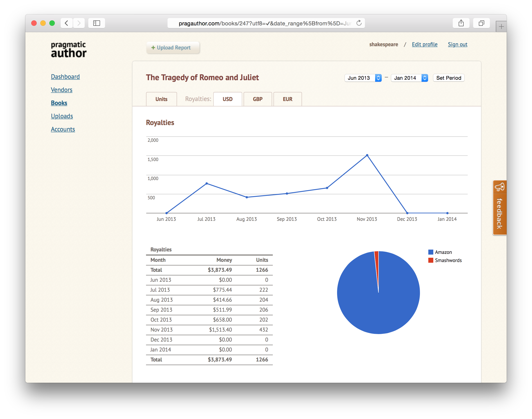This screenshot has width=532, height=419.
Task: Open a new tab with the plus icon
Action: 501,26
